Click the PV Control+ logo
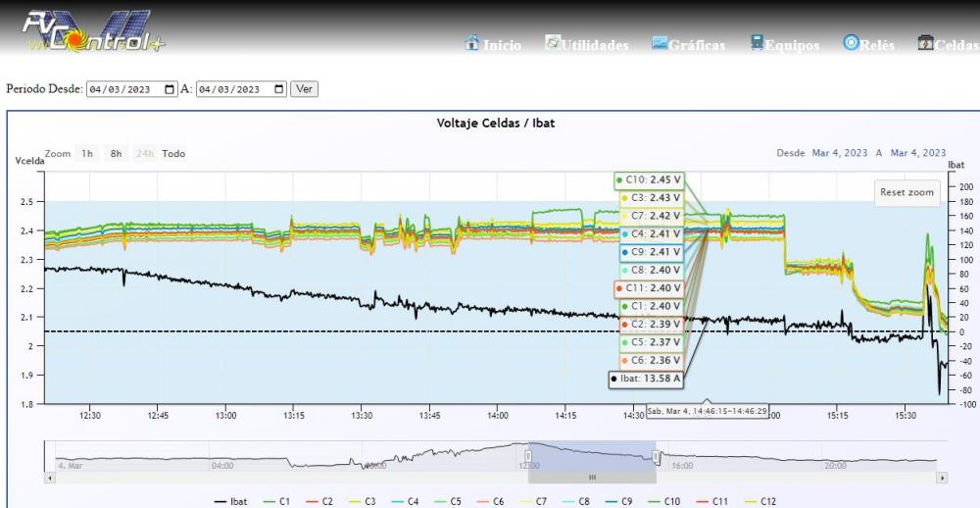 coord(94,30)
